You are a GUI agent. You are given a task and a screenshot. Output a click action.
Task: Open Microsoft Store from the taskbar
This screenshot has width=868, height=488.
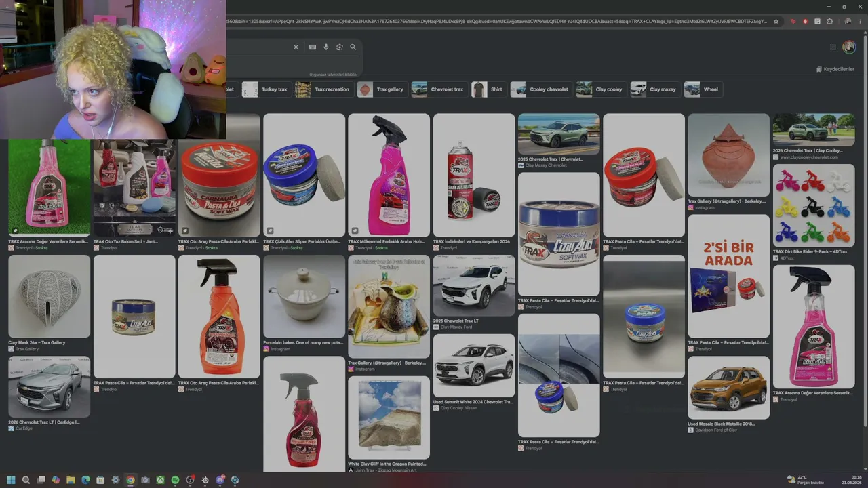coord(100,480)
